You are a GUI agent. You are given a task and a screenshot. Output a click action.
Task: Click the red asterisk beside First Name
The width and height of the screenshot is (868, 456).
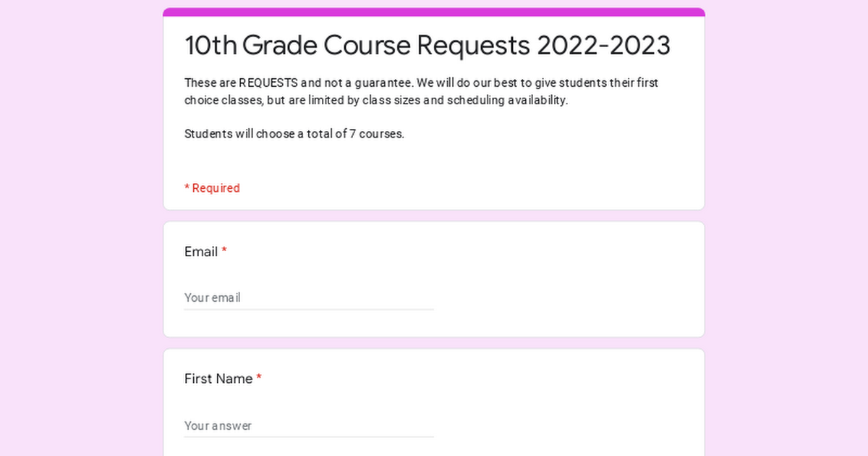[259, 378]
